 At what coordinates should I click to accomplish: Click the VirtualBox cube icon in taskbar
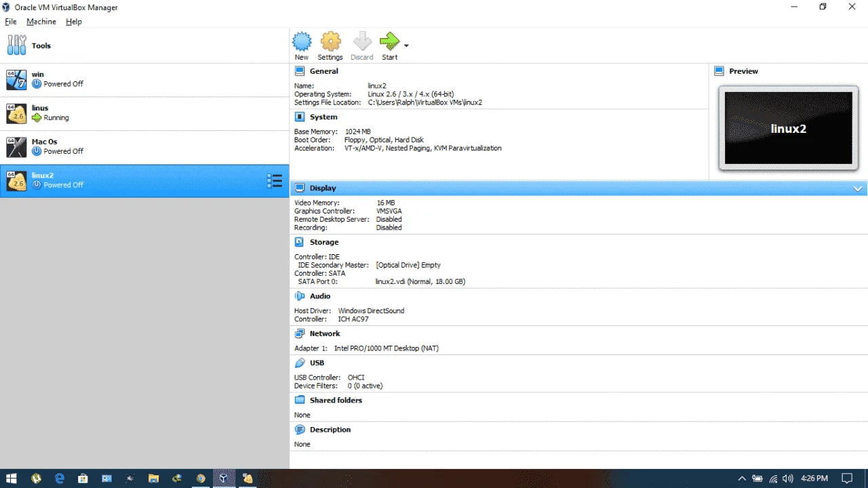[x=223, y=479]
